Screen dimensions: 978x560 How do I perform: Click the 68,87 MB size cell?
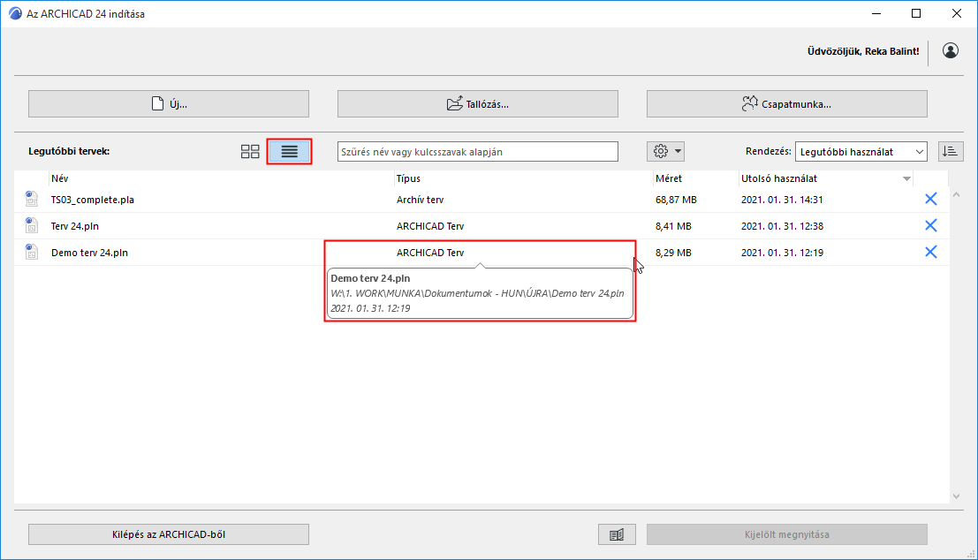click(676, 200)
